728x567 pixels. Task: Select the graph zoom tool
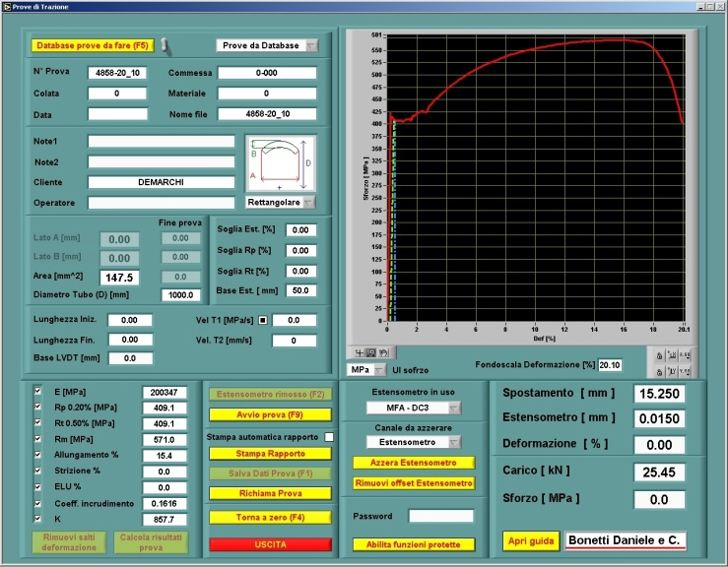point(369,351)
